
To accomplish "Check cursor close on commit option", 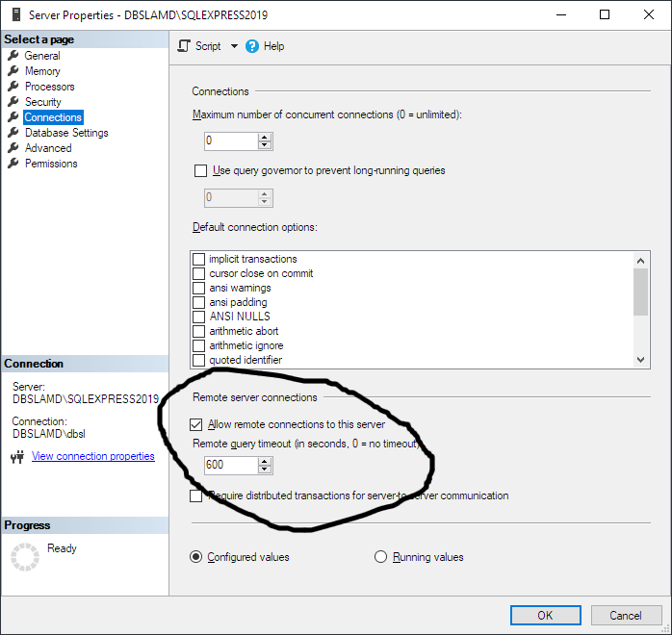I will [198, 273].
